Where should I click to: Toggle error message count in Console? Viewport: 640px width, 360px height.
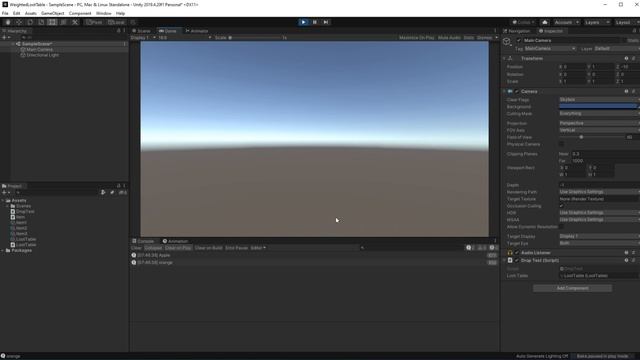[x=493, y=248]
